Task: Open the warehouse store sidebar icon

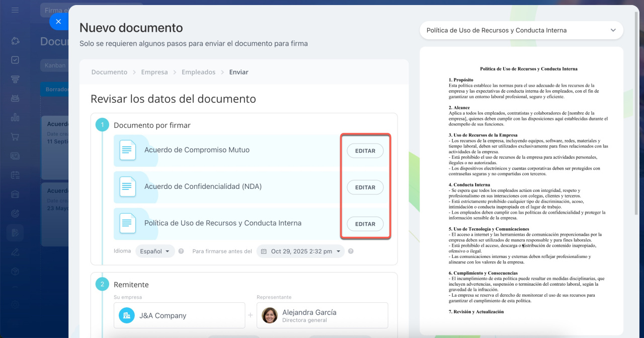Action: pyautogui.click(x=15, y=194)
